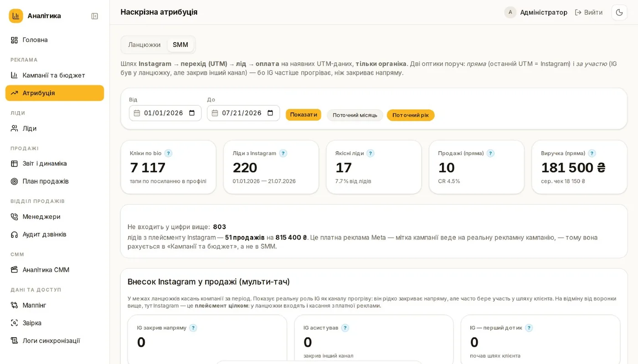638x364 pixels.
Task: Open Ліди sidebar item
Action: [x=55, y=128]
